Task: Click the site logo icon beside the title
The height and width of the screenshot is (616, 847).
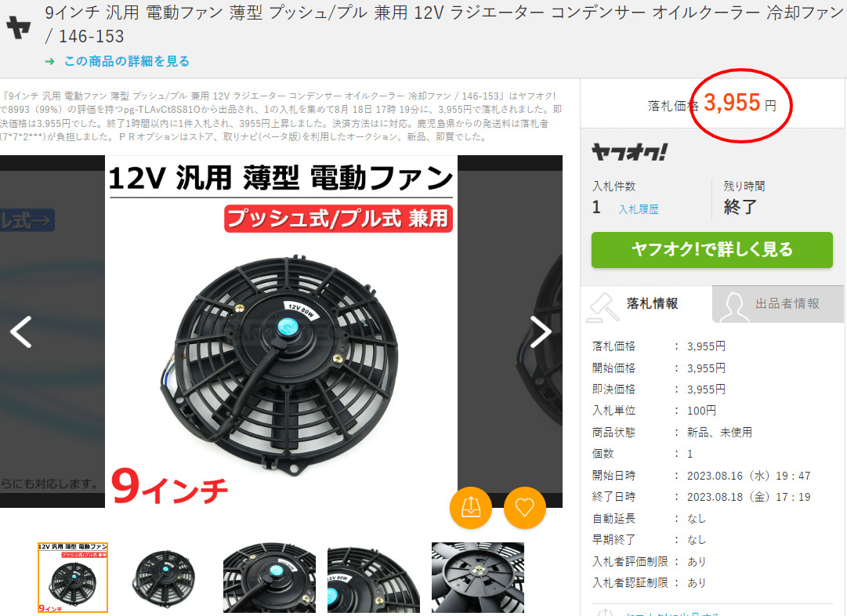Action: [18, 27]
